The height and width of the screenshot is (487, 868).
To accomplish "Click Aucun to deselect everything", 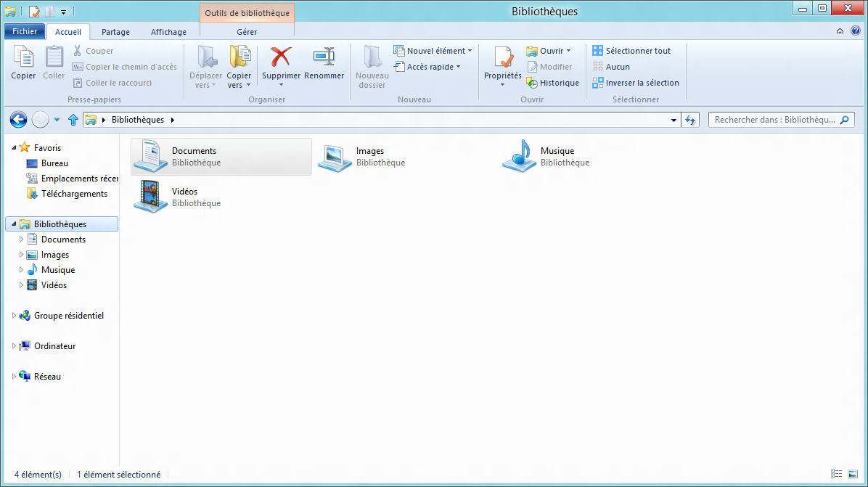I will [x=611, y=67].
